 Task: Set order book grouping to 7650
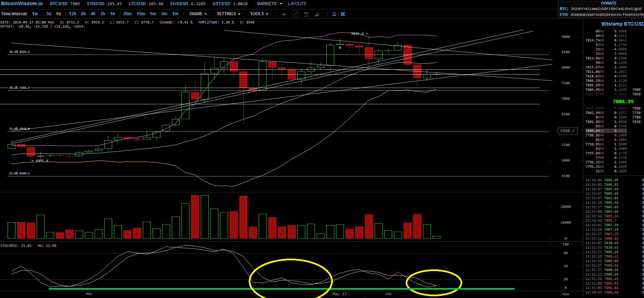click(636, 122)
